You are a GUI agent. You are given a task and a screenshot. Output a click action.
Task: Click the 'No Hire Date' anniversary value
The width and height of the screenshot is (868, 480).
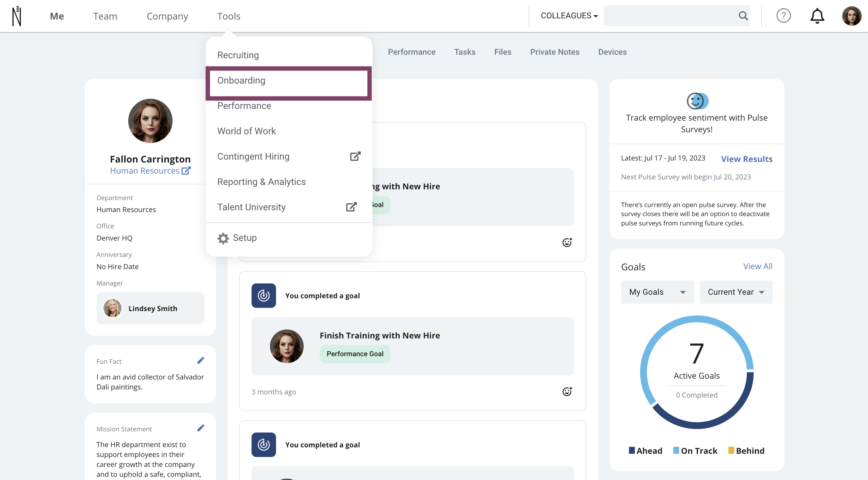[117, 267]
